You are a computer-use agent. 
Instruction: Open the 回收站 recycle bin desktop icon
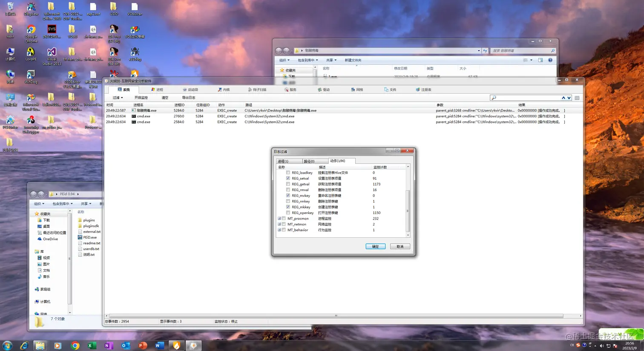(x=10, y=9)
